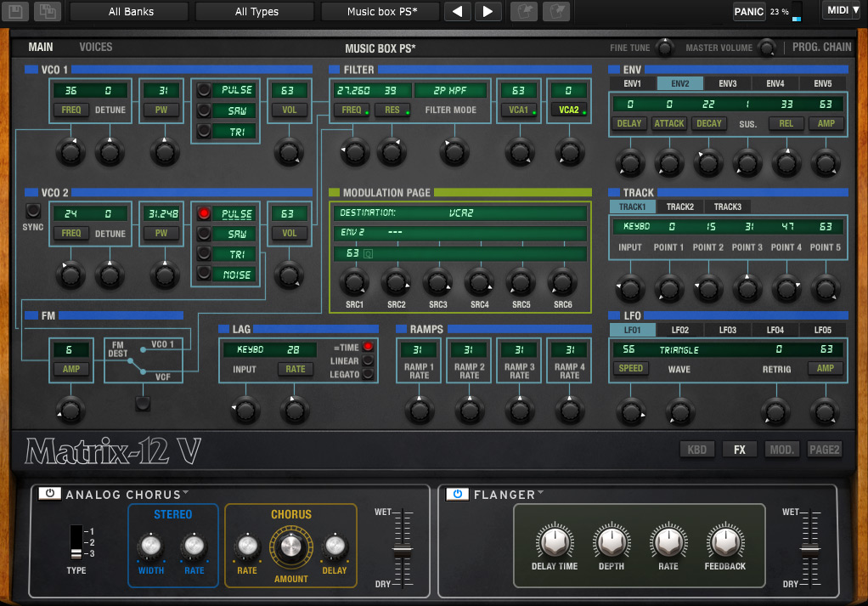Click the ENV DELAY knob
This screenshot has width=868, height=606.
(630, 163)
